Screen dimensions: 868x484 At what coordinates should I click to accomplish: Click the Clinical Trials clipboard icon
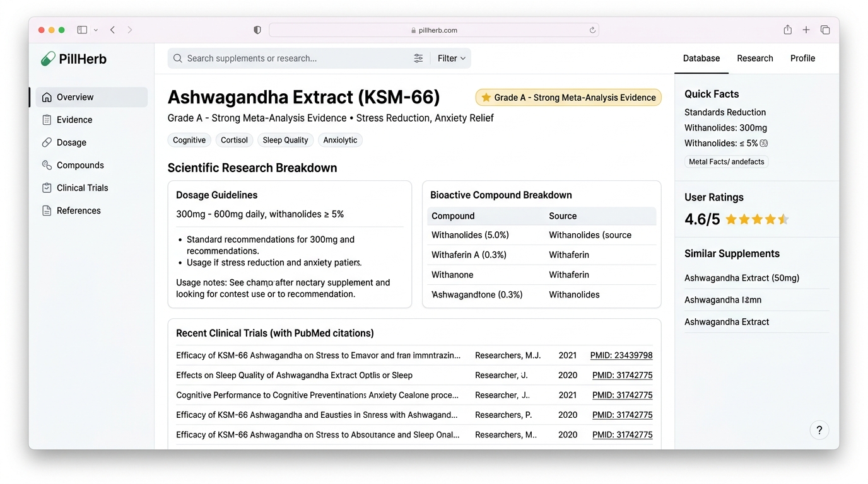(x=47, y=188)
